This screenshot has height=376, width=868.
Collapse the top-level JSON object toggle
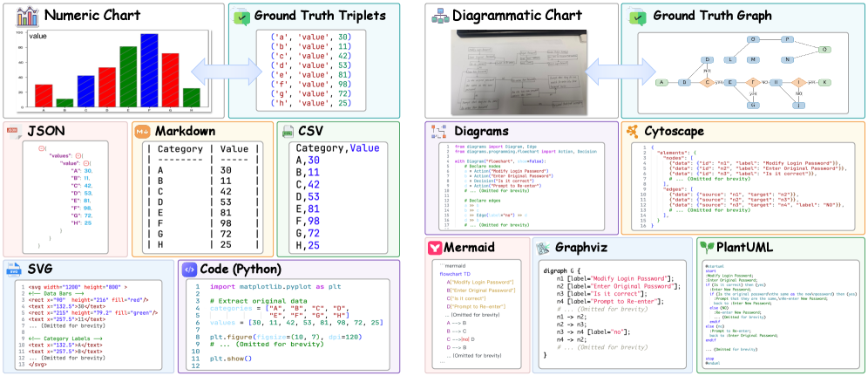pos(41,147)
